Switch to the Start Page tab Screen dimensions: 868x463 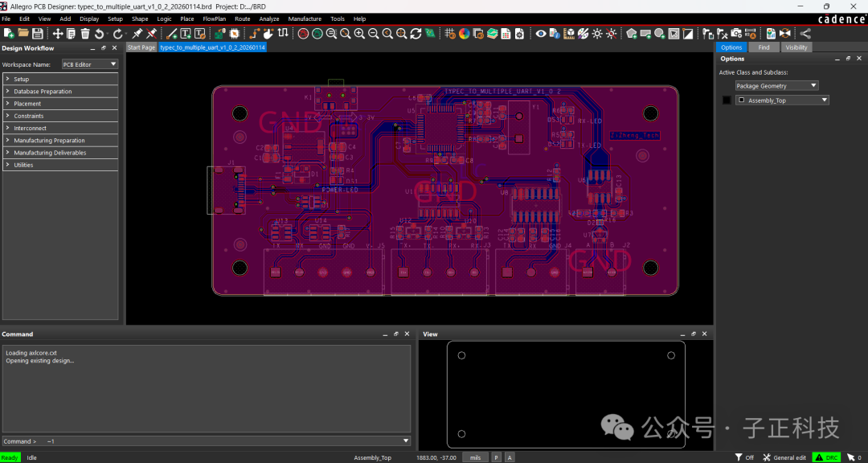(141, 47)
